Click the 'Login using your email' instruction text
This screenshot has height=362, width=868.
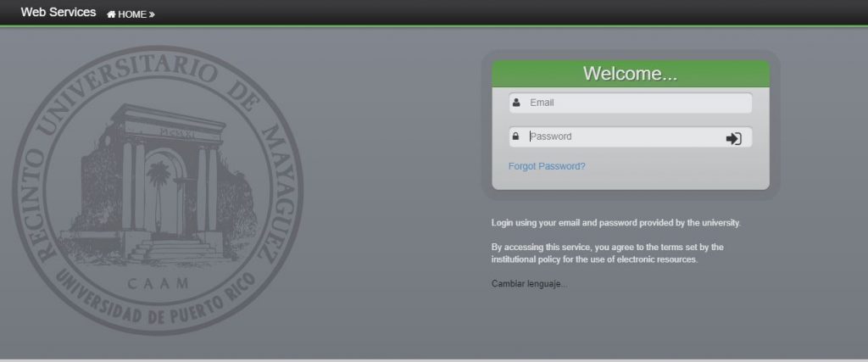coord(616,223)
